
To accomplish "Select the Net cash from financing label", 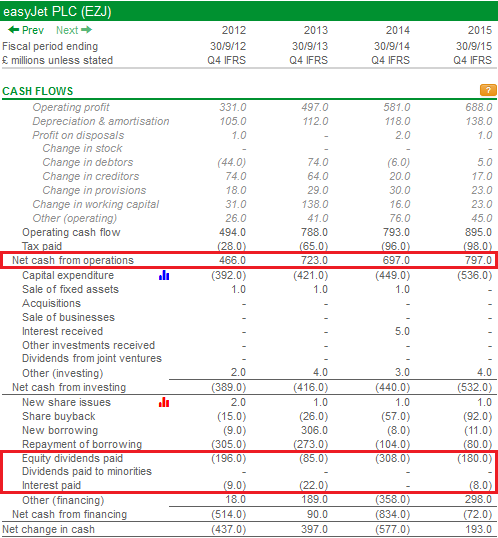I will pos(70,514).
